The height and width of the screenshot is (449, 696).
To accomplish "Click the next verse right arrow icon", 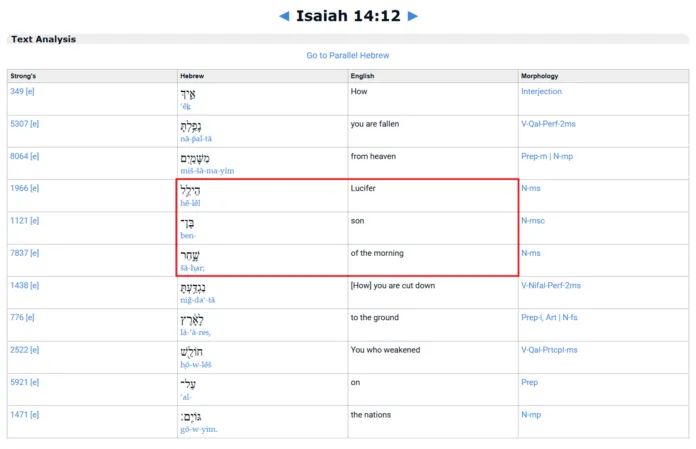I will 413,16.
